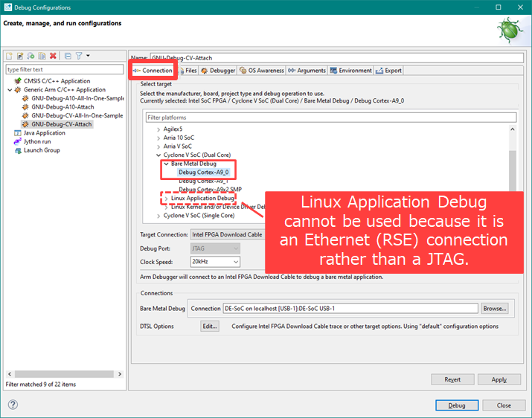The height and width of the screenshot is (418, 532).
Task: Click the New launch configuration icon
Action: [x=10, y=56]
